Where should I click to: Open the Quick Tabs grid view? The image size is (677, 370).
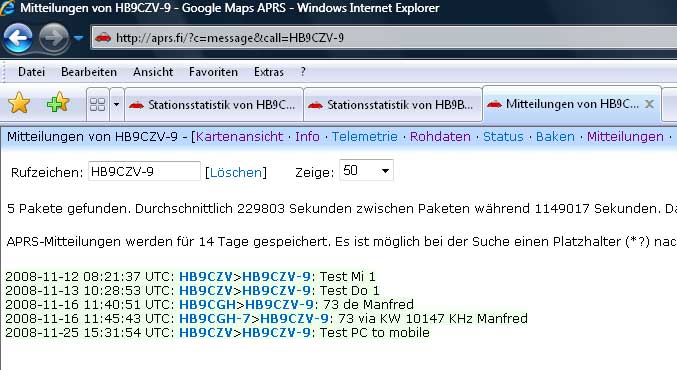98,104
